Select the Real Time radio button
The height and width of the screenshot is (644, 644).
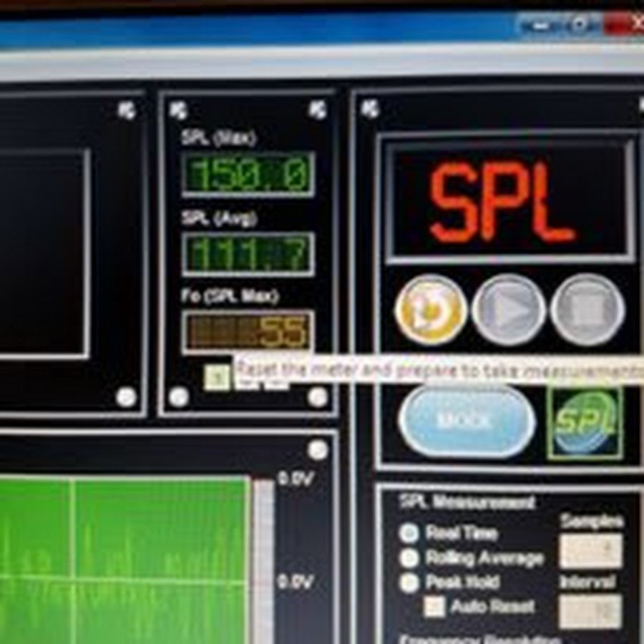(x=409, y=533)
